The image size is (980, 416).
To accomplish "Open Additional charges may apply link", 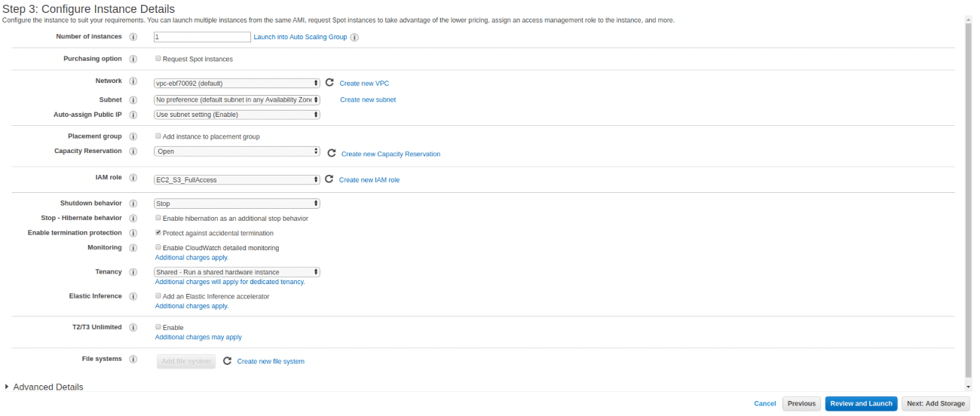I will pos(198,338).
